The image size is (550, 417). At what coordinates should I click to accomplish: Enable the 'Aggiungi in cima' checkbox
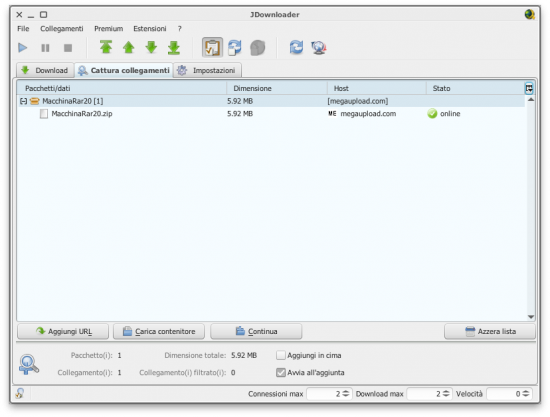click(281, 355)
